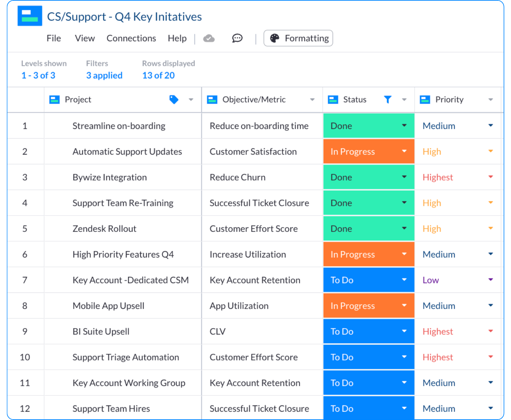The height and width of the screenshot is (420, 511).
Task: Click In Progress status cell for High Priority Features Q4
Action: pos(369,254)
